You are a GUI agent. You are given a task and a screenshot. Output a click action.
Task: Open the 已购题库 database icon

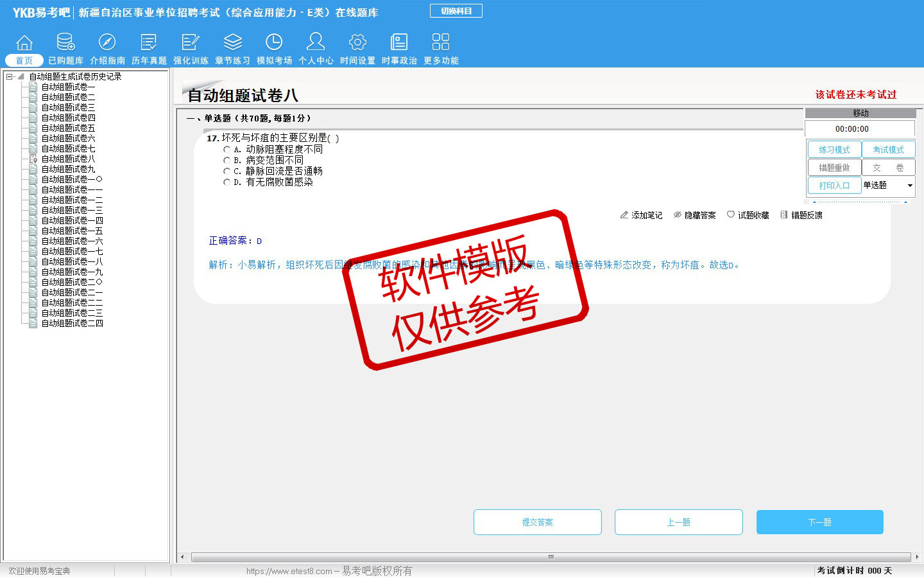(x=65, y=43)
